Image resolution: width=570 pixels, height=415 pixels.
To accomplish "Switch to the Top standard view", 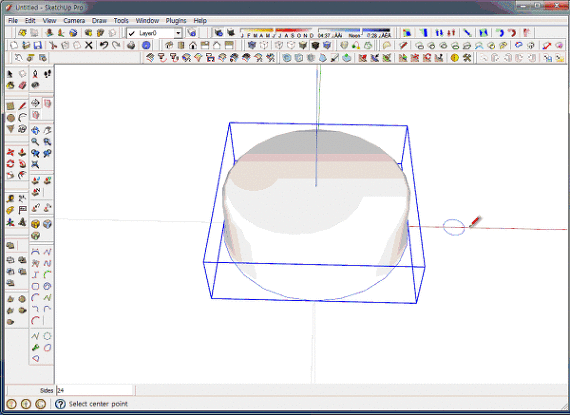I will tap(181, 45).
